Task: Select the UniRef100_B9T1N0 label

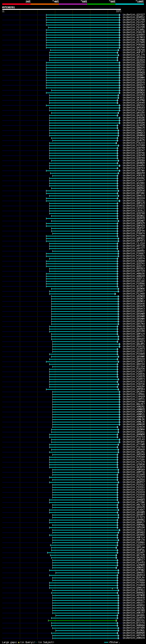Action: tap(134, 193)
